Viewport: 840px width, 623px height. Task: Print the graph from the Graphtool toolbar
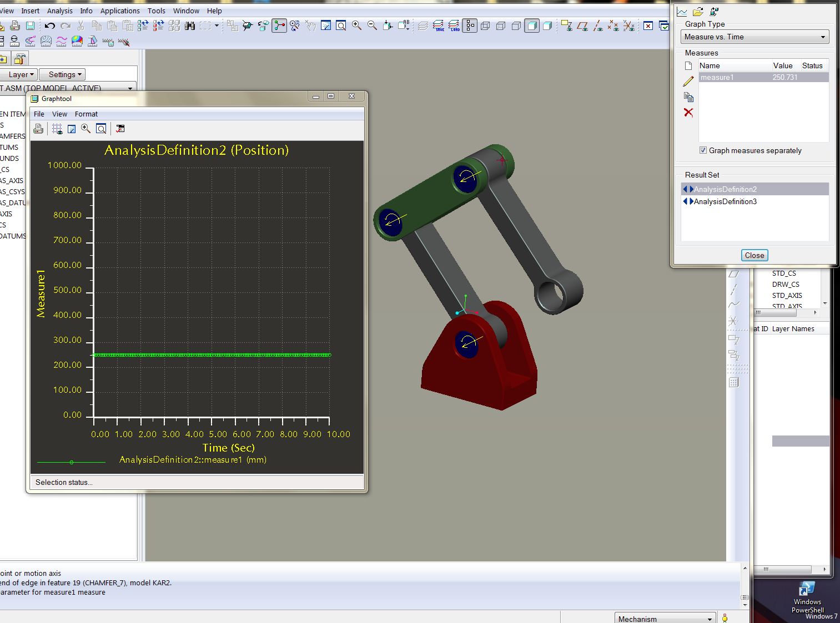coord(38,129)
